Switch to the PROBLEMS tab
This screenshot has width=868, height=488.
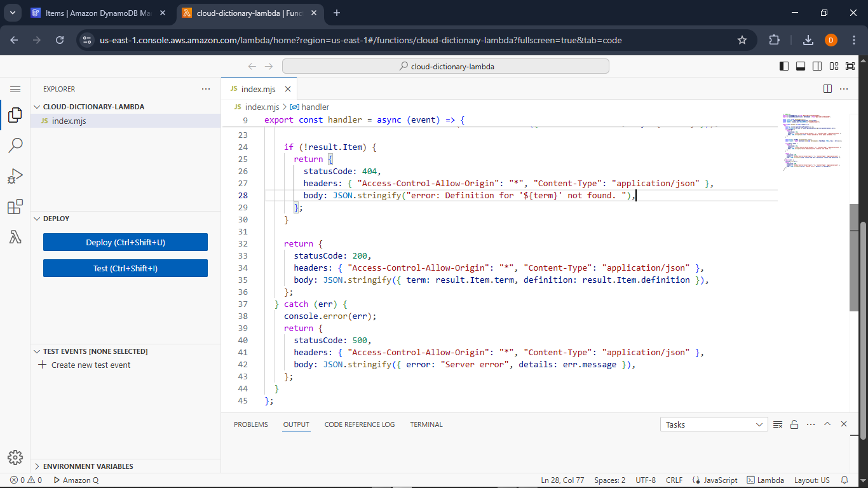tap(250, 424)
